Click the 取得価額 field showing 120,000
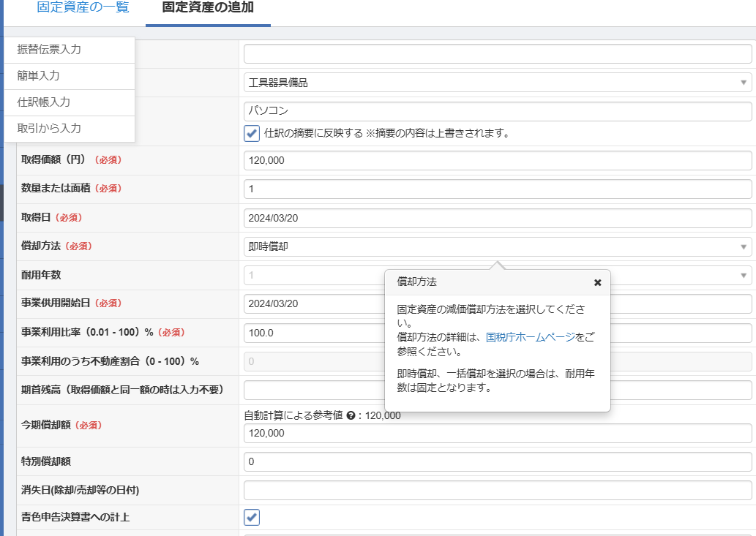Image resolution: width=756 pixels, height=536 pixels. (498, 161)
